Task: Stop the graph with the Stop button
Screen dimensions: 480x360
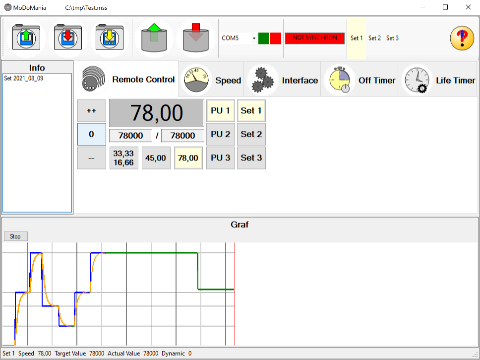Action: click(15, 236)
